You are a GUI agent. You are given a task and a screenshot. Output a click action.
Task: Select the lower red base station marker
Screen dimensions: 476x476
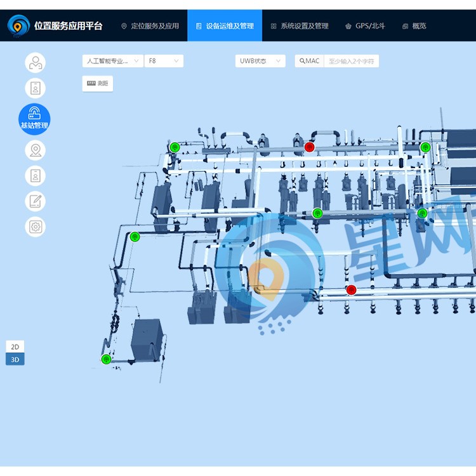point(351,290)
